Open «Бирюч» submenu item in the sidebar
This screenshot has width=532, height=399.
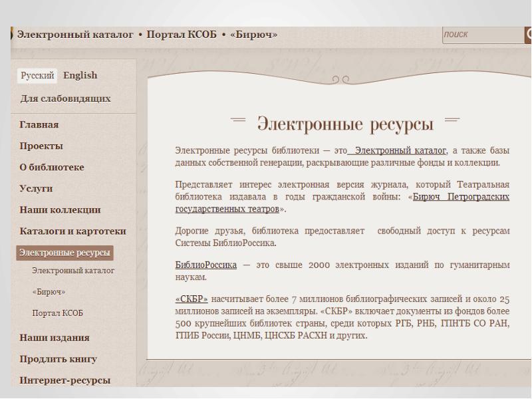[49, 292]
